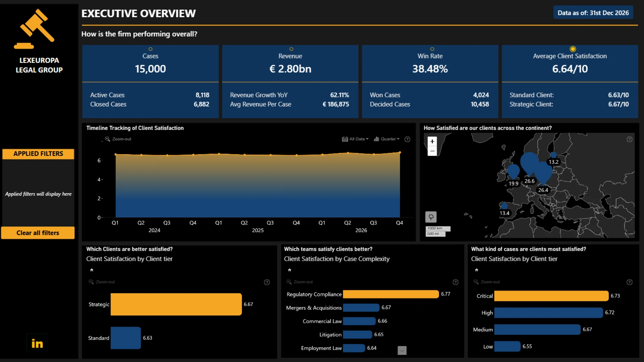Click the Revenue Growth YoY label
This screenshot has height=362, width=644.
(259, 95)
